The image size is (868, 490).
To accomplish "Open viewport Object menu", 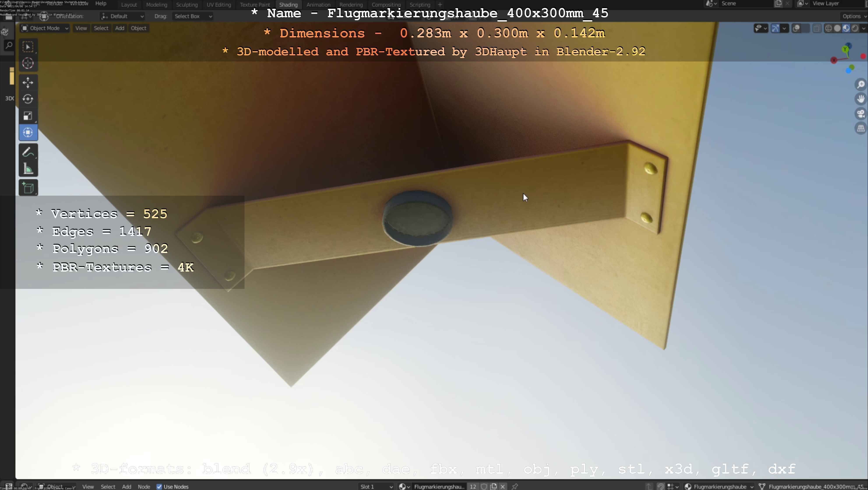I will pos(139,28).
